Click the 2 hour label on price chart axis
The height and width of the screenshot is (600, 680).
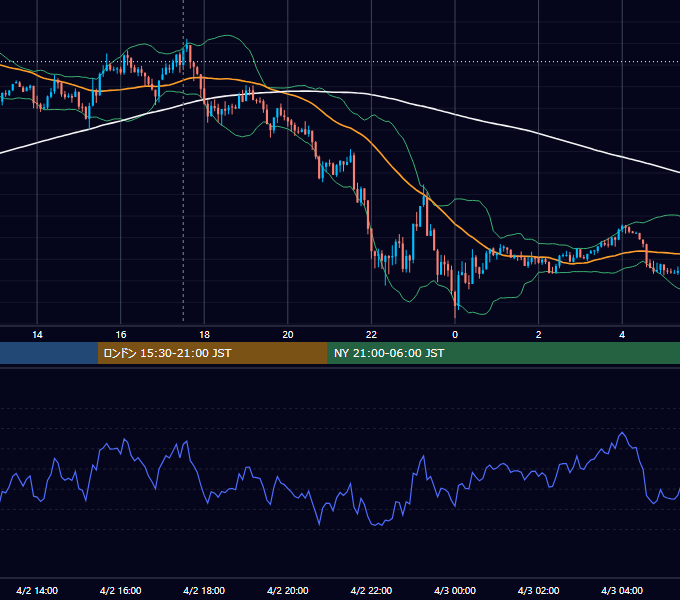coord(539,335)
